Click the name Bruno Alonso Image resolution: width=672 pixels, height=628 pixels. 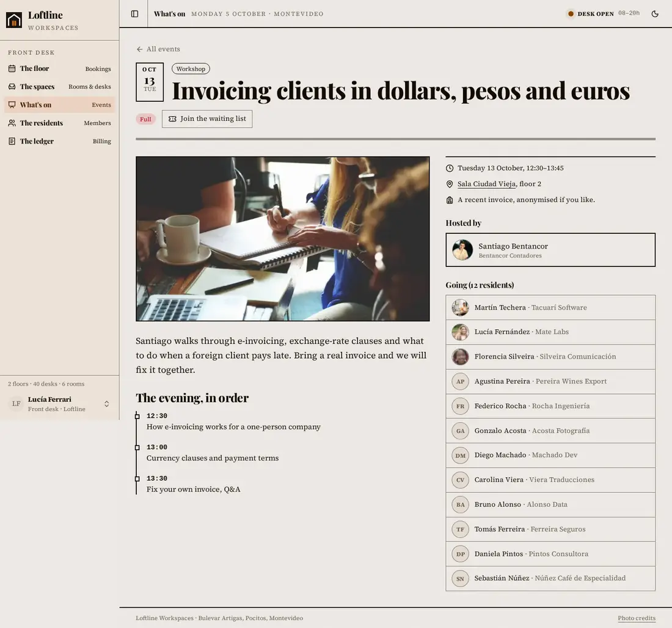[x=497, y=505]
